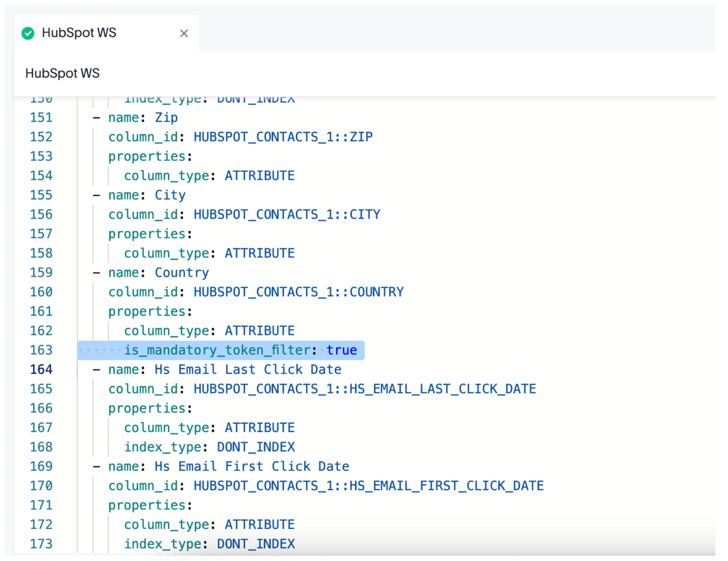Click line number 151 in the gutter
Viewport: 728px width, 561px height.
click(x=41, y=117)
